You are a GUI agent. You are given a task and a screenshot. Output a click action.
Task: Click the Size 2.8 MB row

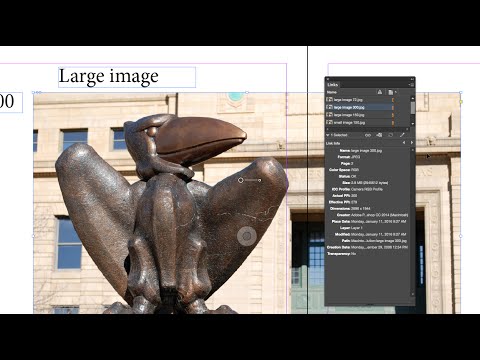coord(365,183)
